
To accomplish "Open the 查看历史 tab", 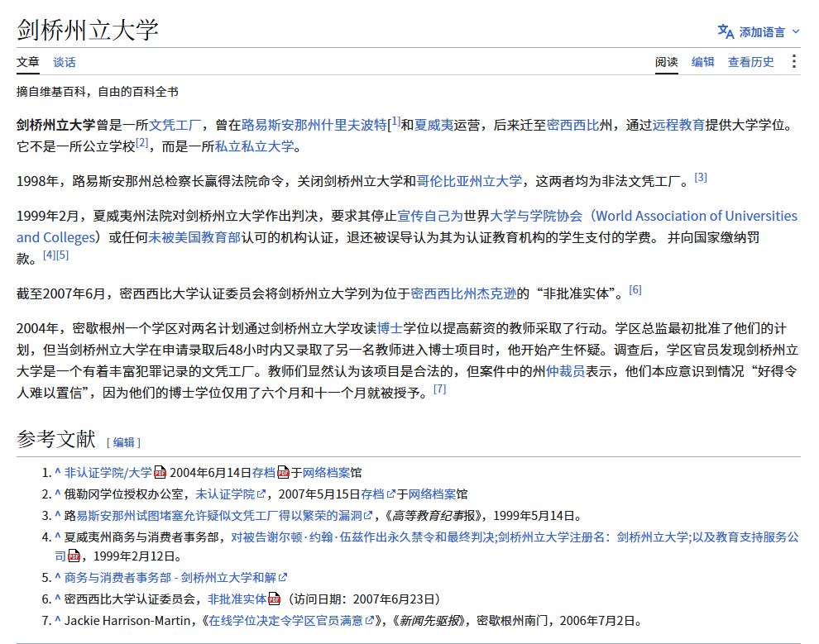I will coord(750,62).
